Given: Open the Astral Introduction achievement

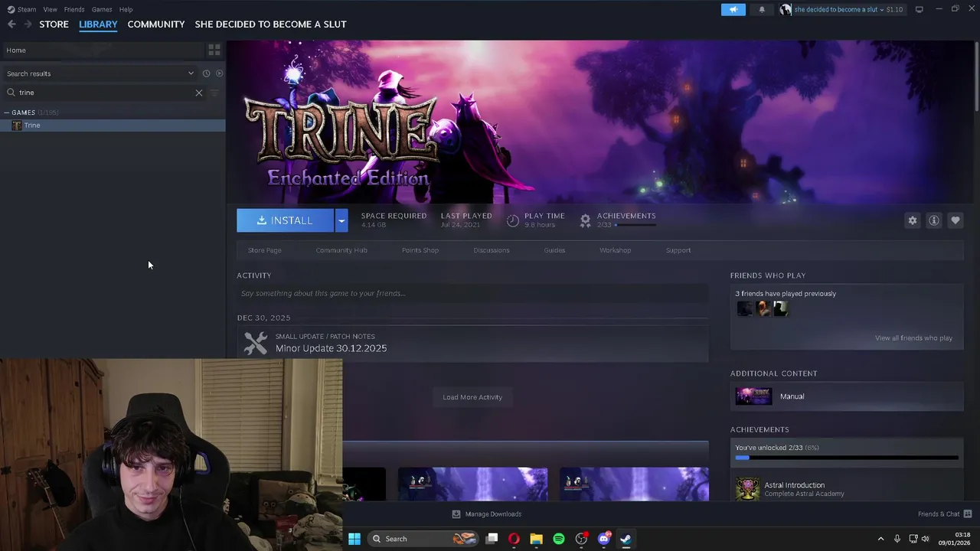Looking at the screenshot, I should (x=847, y=489).
